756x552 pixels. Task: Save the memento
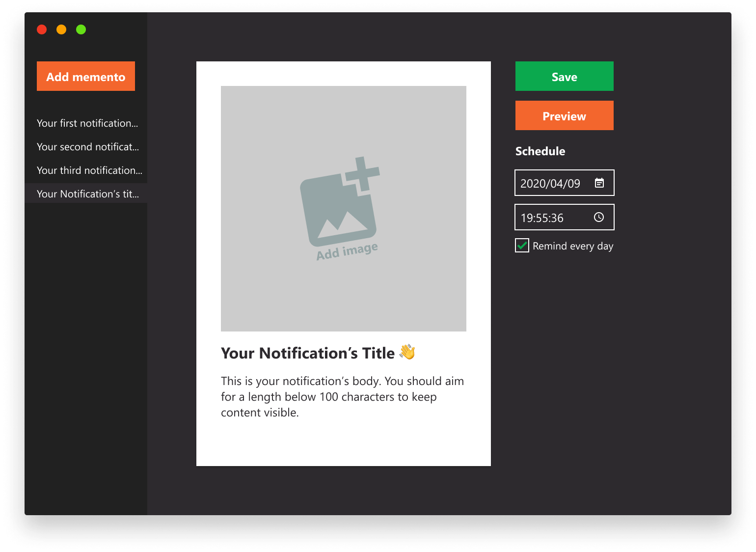pos(565,76)
